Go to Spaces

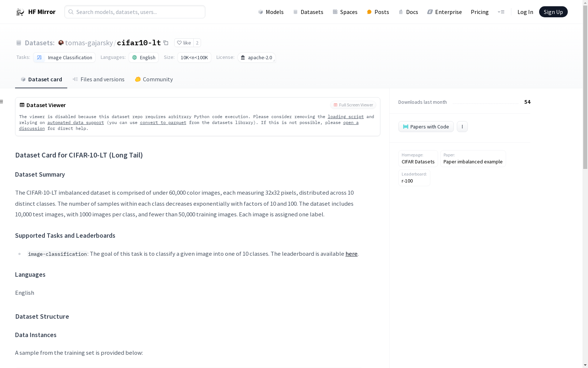345,12
